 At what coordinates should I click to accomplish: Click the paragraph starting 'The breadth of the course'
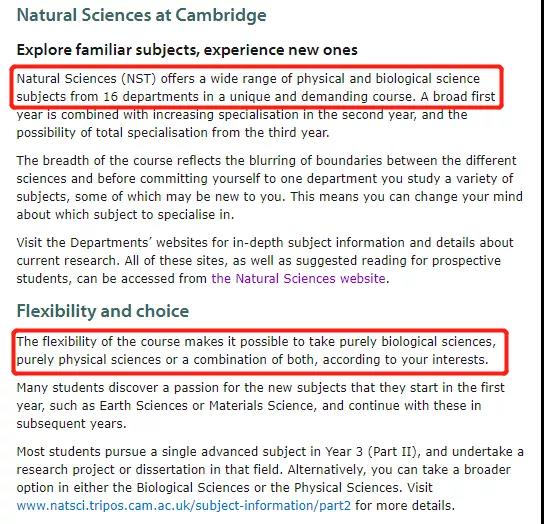(270, 187)
